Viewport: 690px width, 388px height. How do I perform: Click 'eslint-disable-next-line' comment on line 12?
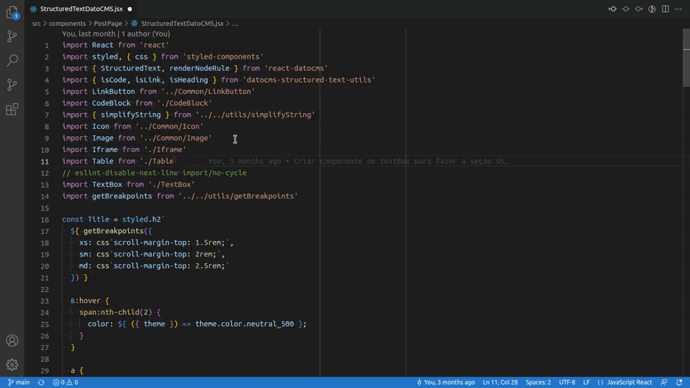[126, 173]
